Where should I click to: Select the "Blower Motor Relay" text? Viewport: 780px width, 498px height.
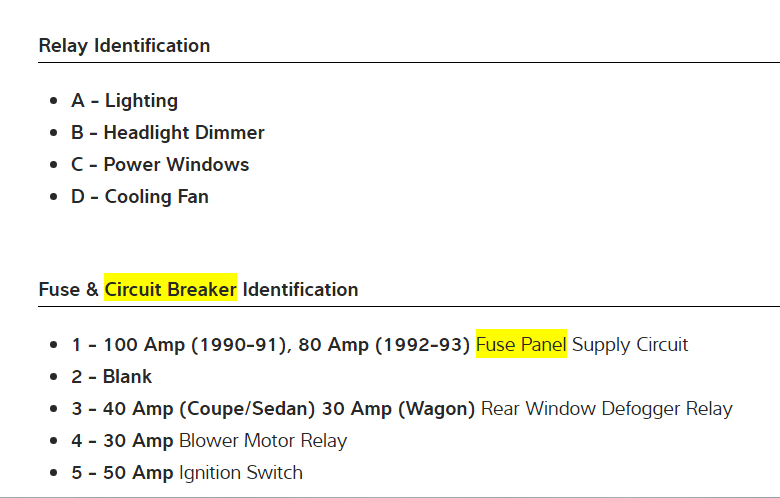(263, 441)
